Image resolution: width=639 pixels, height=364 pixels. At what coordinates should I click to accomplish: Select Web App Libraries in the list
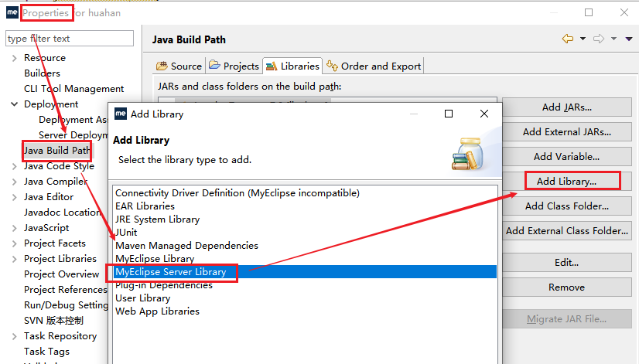305,311
